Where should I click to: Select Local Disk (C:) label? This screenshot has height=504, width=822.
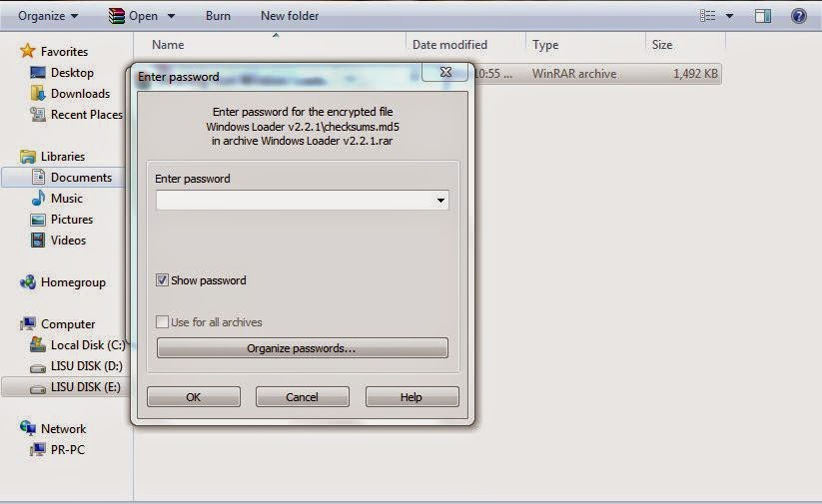click(x=88, y=344)
